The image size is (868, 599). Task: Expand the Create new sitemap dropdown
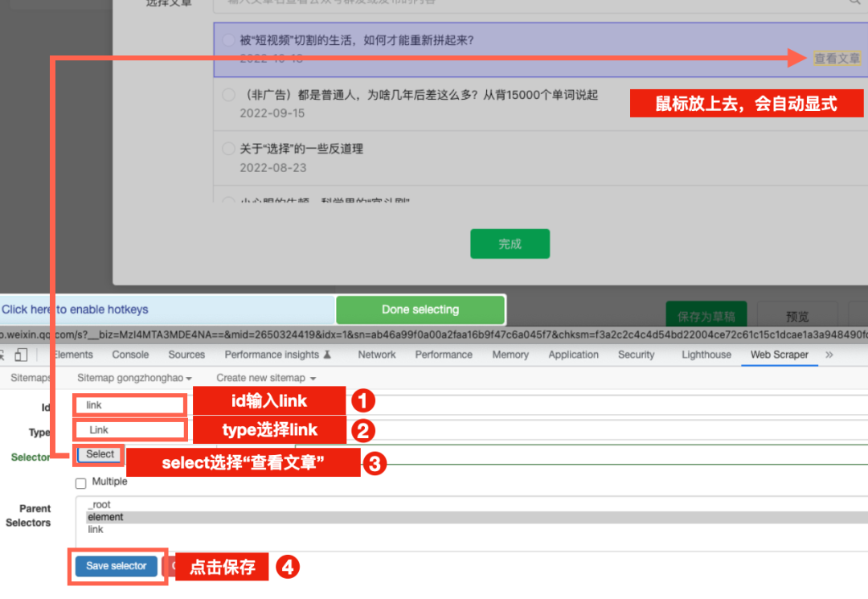(x=266, y=378)
